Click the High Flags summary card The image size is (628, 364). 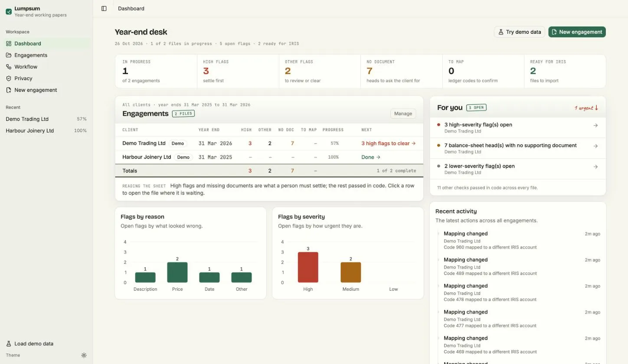point(238,71)
